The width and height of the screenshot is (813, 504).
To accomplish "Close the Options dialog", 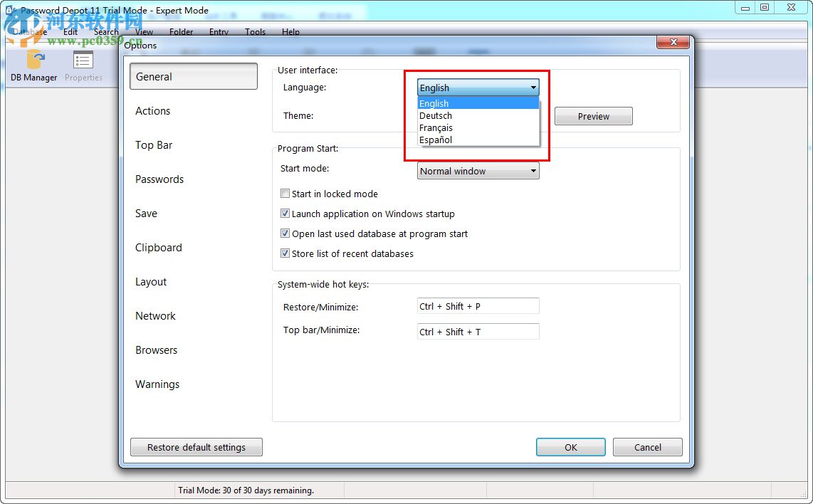I will tap(673, 42).
